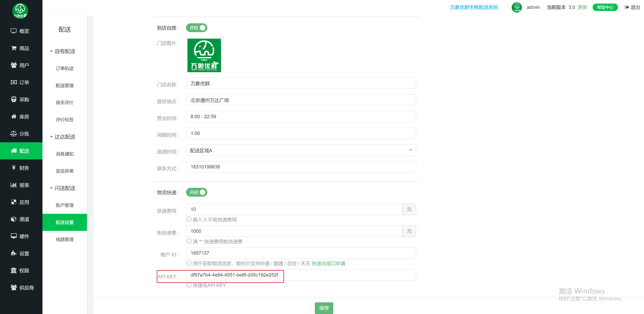Click the shopping cart 商品 icon

point(14,48)
